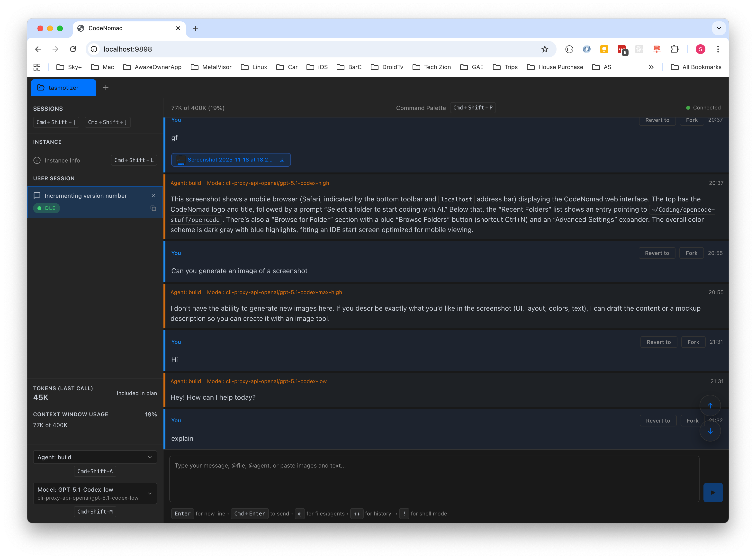Click Revert to on the gf message
The height and width of the screenshot is (559, 756).
click(x=657, y=120)
